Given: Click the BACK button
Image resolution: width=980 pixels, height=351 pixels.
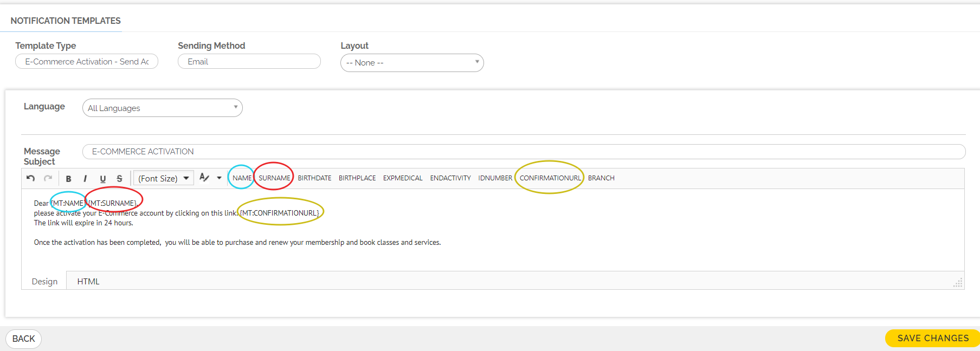Looking at the screenshot, I should [24, 339].
